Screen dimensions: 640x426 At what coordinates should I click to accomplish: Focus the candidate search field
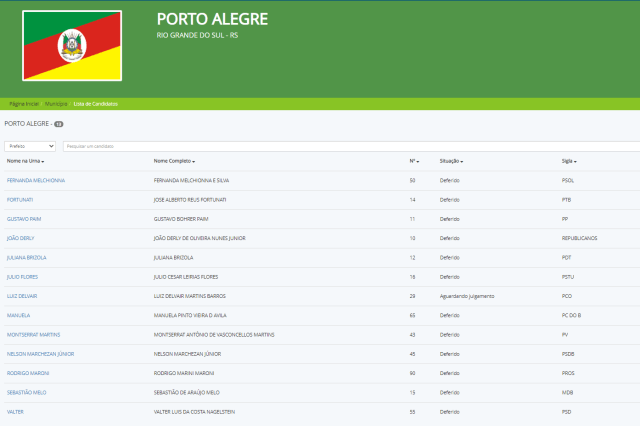(351, 146)
